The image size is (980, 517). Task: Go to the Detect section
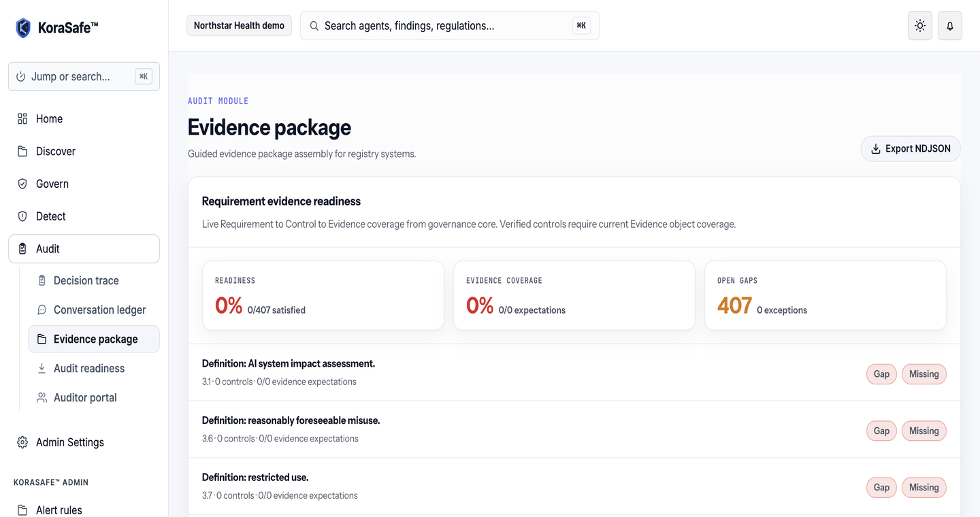pyautogui.click(x=84, y=216)
